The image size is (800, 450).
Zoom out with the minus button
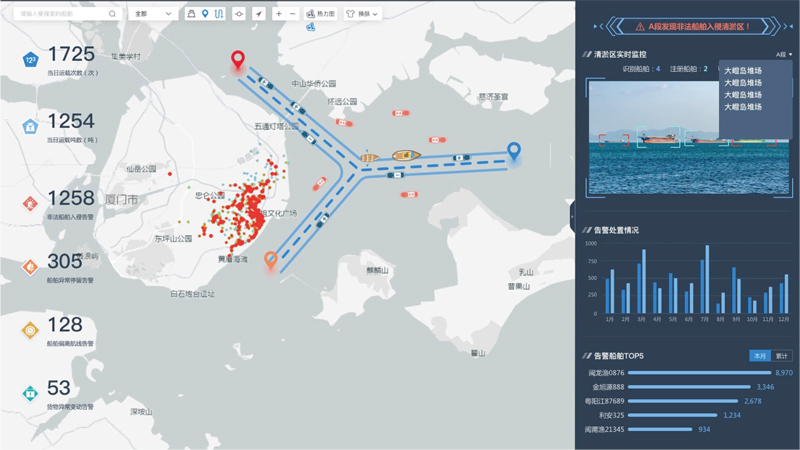(x=293, y=14)
